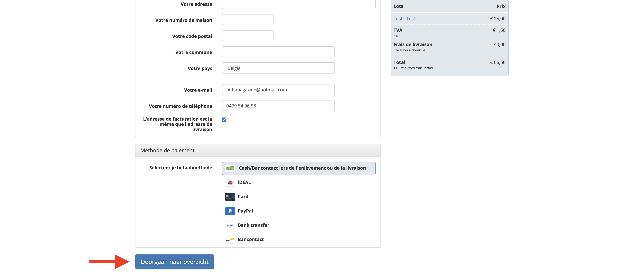
Task: Click the iDEAL logo icon
Action: pyautogui.click(x=230, y=183)
